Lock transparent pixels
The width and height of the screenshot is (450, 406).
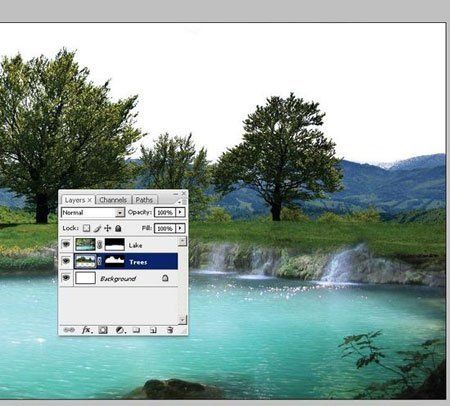(86, 228)
